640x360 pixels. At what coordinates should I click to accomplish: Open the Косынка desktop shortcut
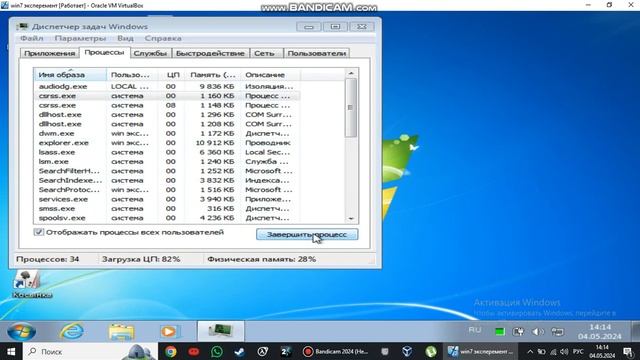(x=32, y=284)
